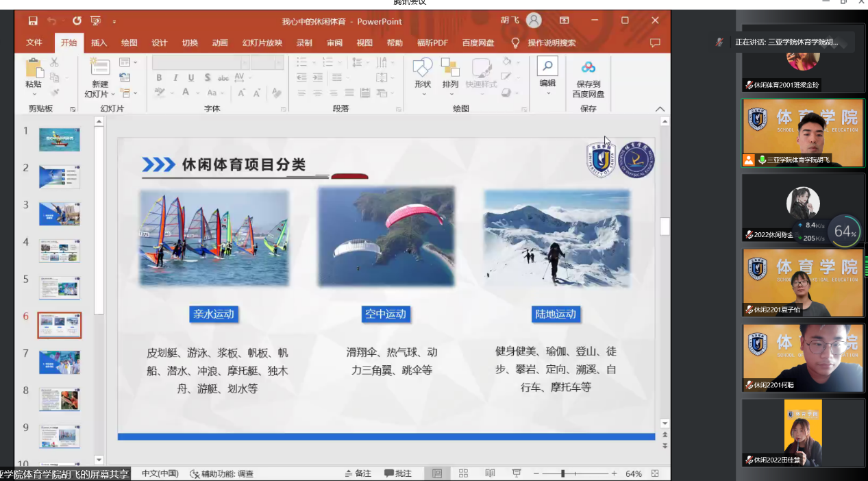Switch to the Slide Show (幻灯片放映) tab
The image size is (868, 481).
click(x=262, y=42)
